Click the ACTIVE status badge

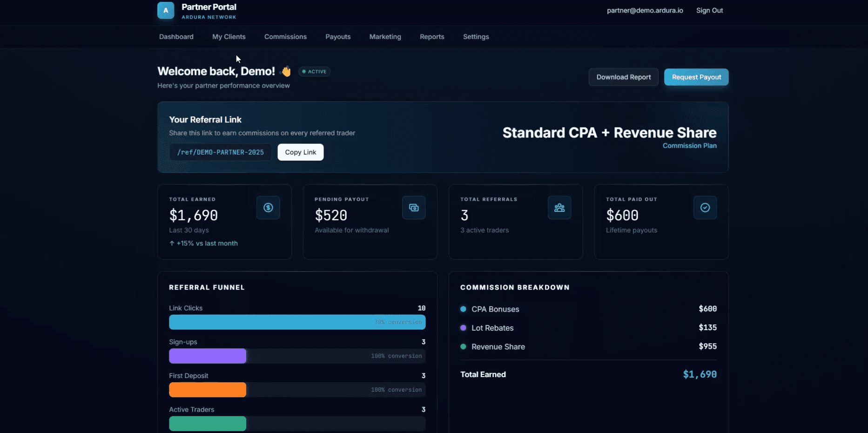[x=315, y=72]
